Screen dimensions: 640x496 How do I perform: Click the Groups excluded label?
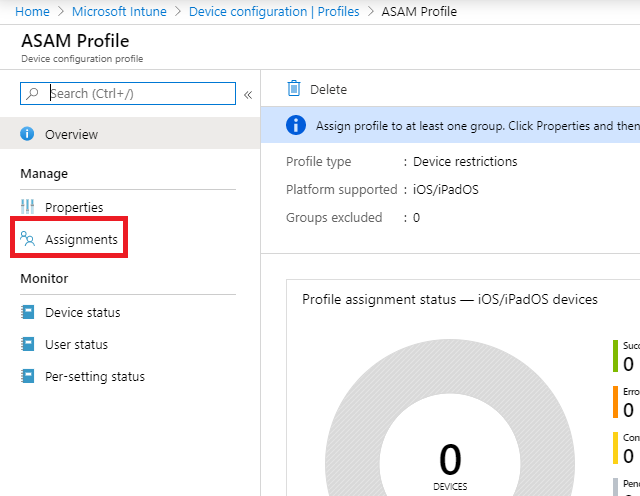[x=334, y=218]
